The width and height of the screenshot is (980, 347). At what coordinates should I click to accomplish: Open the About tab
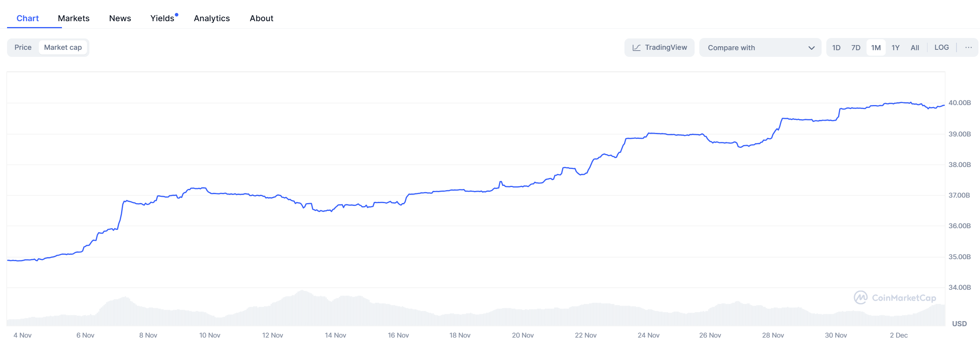261,18
